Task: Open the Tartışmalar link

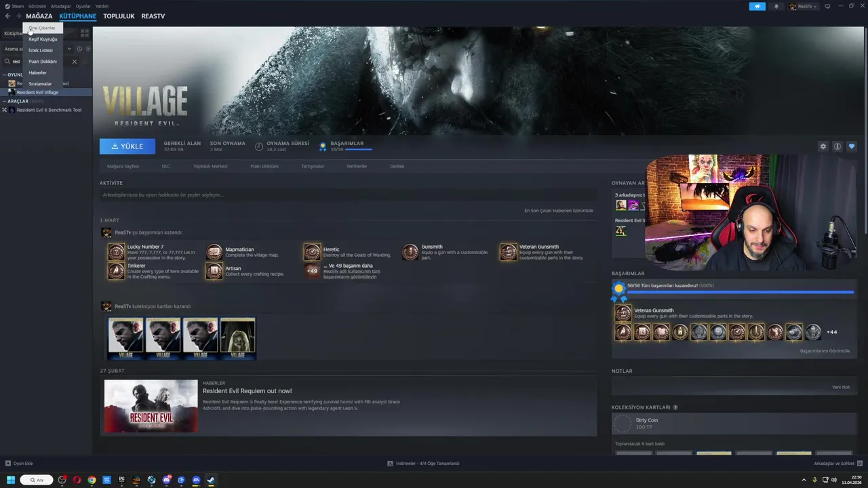Action: [313, 166]
